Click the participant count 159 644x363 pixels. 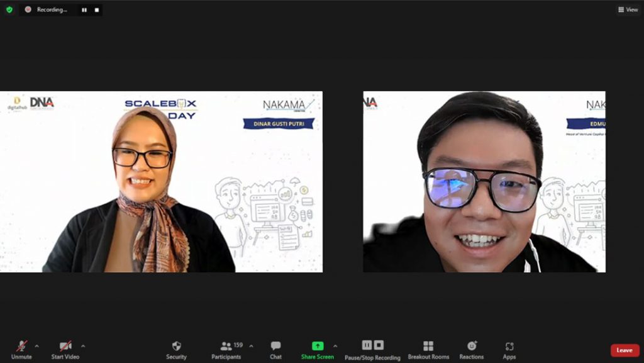(x=238, y=345)
